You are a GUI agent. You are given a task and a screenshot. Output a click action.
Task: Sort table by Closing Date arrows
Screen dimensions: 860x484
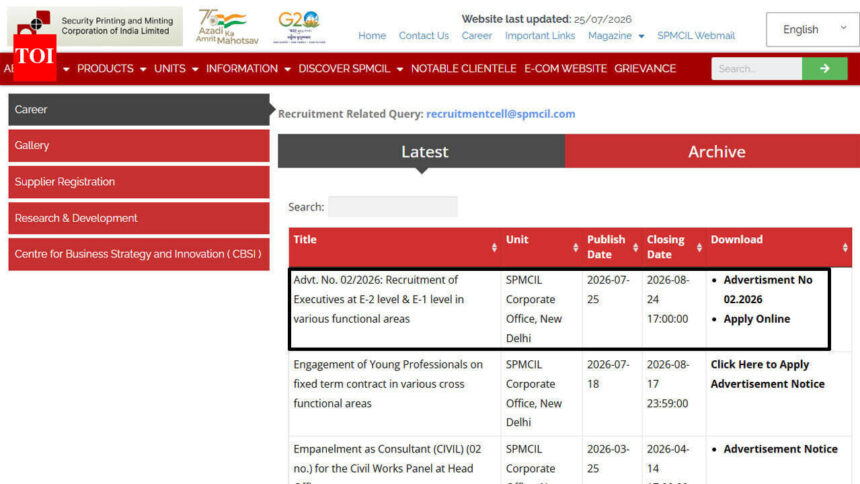click(x=699, y=247)
